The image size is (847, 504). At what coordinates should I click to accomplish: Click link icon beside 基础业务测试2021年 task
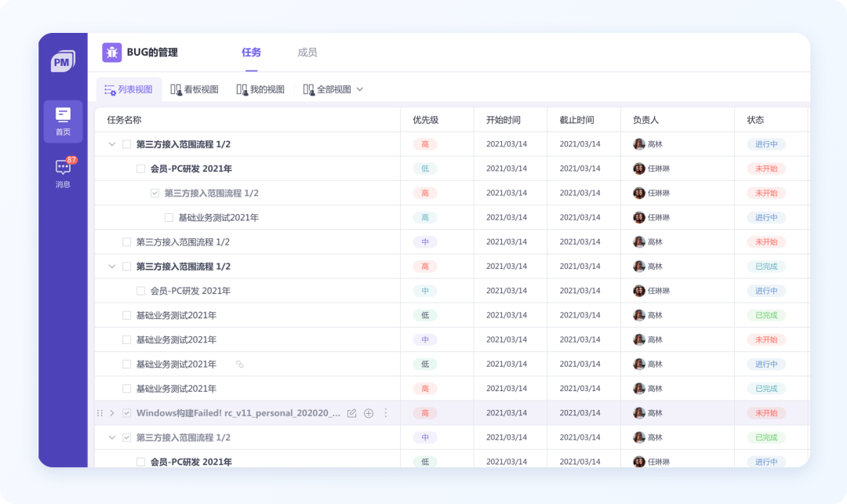[240, 364]
